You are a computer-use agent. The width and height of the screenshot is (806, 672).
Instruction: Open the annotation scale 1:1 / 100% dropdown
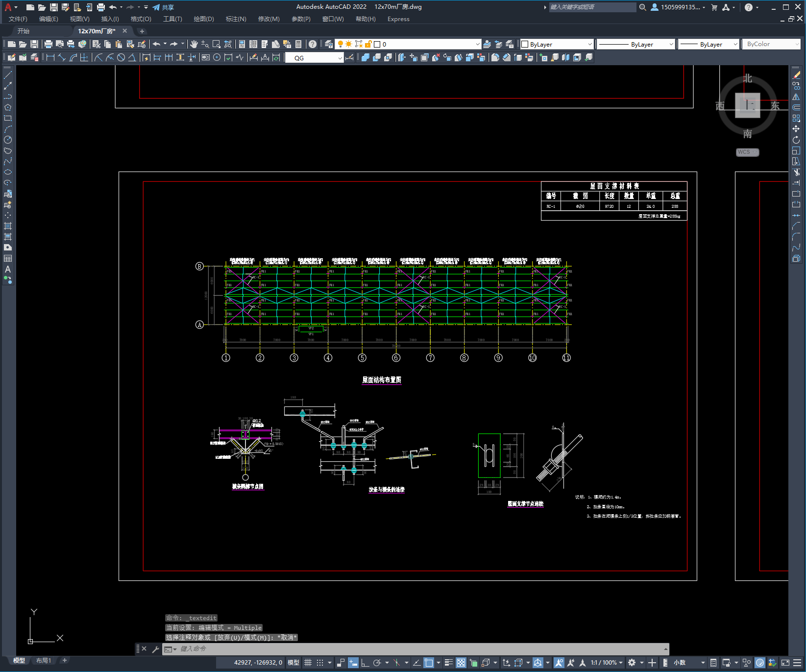click(x=607, y=663)
